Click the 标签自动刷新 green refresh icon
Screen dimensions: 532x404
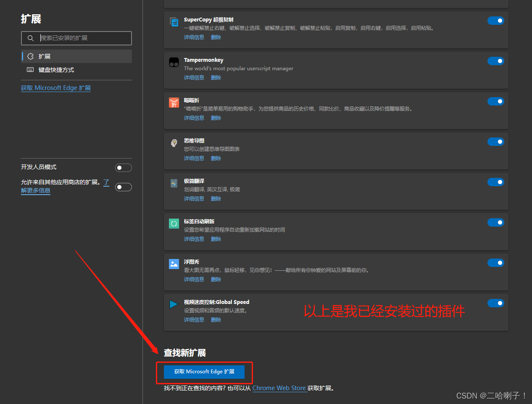(174, 224)
